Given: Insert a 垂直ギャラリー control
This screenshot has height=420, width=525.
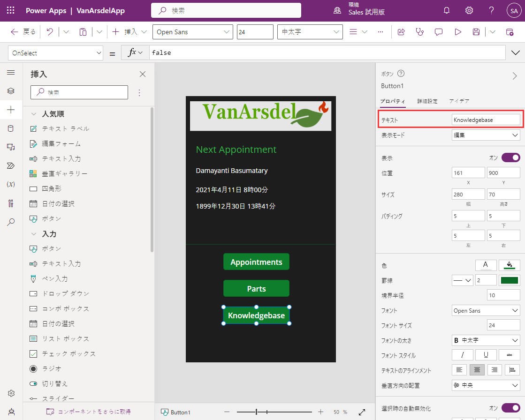Looking at the screenshot, I should tap(65, 173).
